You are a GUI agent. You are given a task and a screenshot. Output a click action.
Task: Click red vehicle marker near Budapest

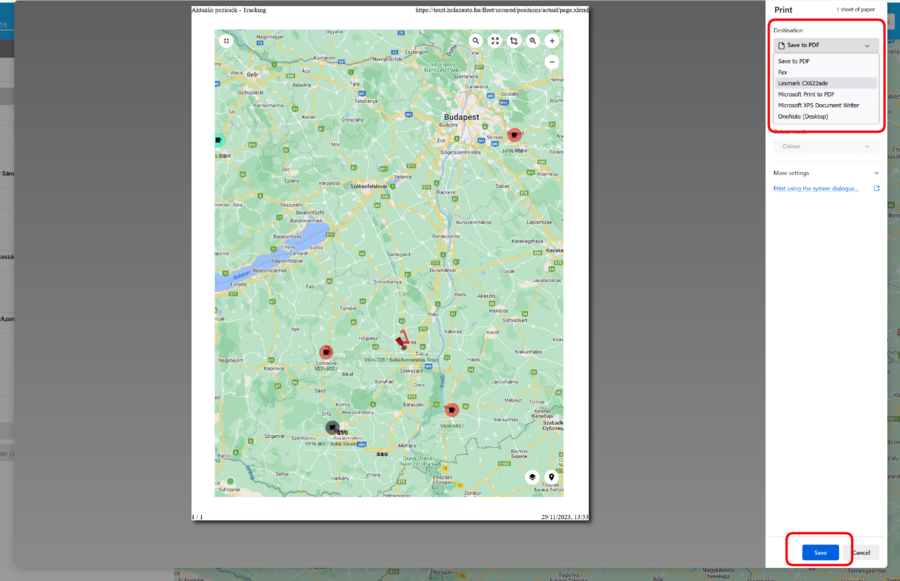[514, 134]
